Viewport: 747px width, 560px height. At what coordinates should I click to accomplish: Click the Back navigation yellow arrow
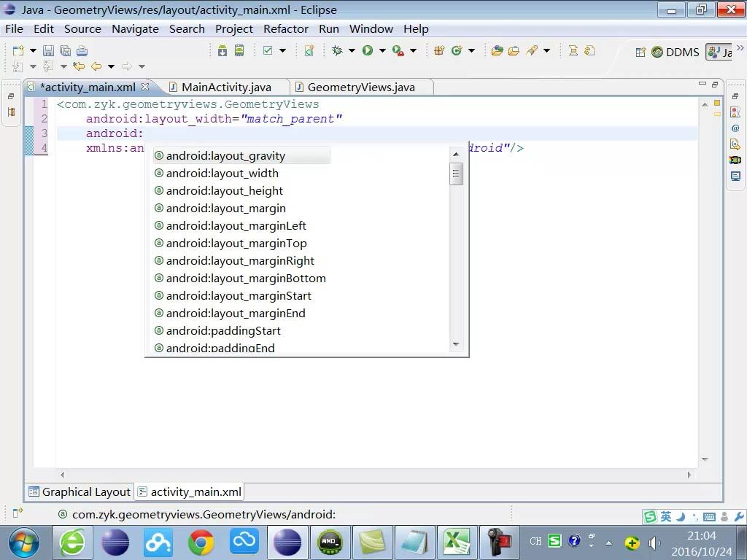tap(96, 66)
